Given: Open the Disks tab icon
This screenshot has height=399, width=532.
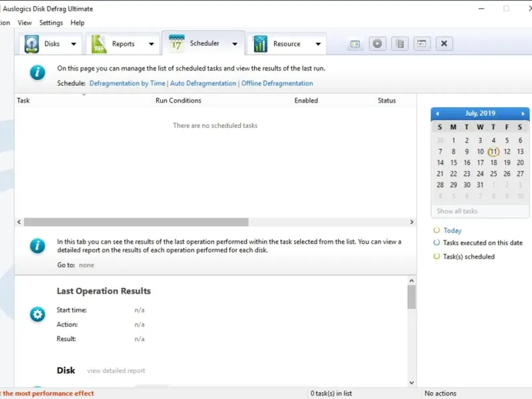Looking at the screenshot, I should click(31, 44).
